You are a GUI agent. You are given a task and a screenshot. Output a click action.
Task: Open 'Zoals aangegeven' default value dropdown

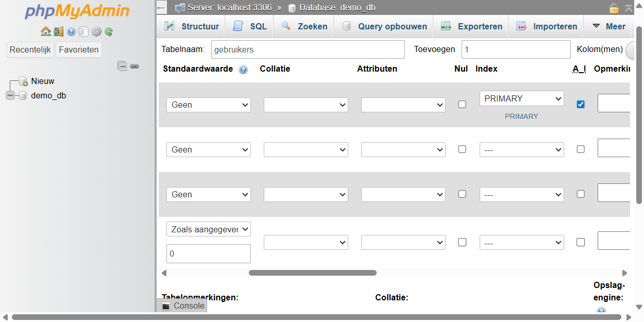point(208,229)
